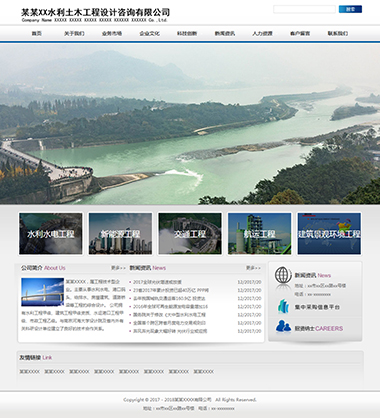Click the globe icon beside 新闻资讯 News
Image resolution: width=380 pixels, height=418 pixels.
tap(283, 275)
